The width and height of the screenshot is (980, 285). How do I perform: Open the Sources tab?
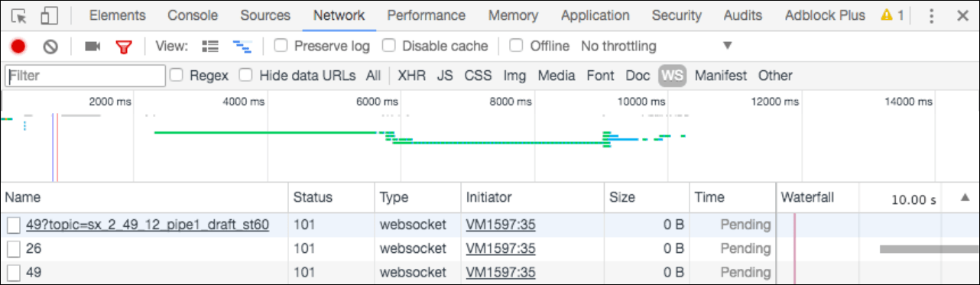pos(265,15)
